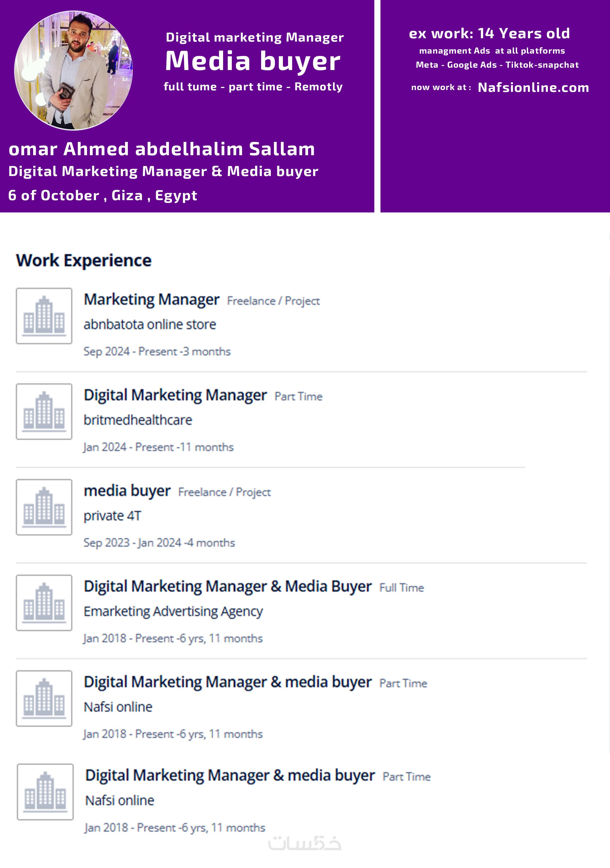Image resolution: width=610 pixels, height=868 pixels.
Task: Click the private 4T company name
Action: 112,516
